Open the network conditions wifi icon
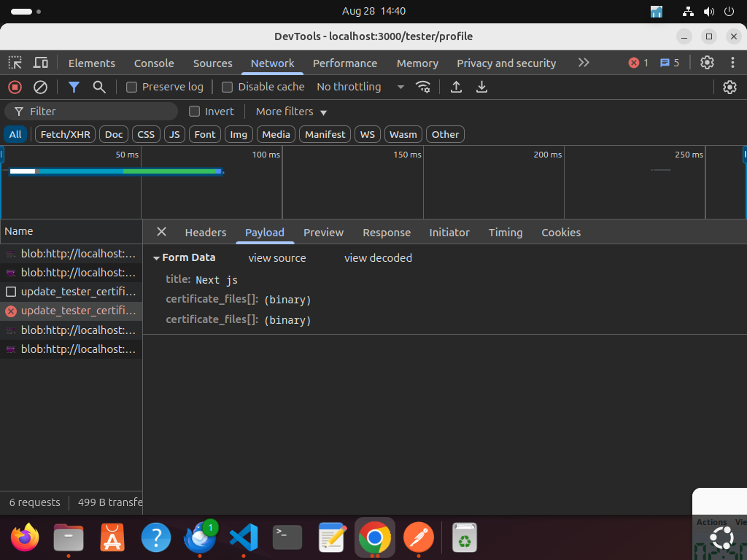This screenshot has width=747, height=560. 423,87
